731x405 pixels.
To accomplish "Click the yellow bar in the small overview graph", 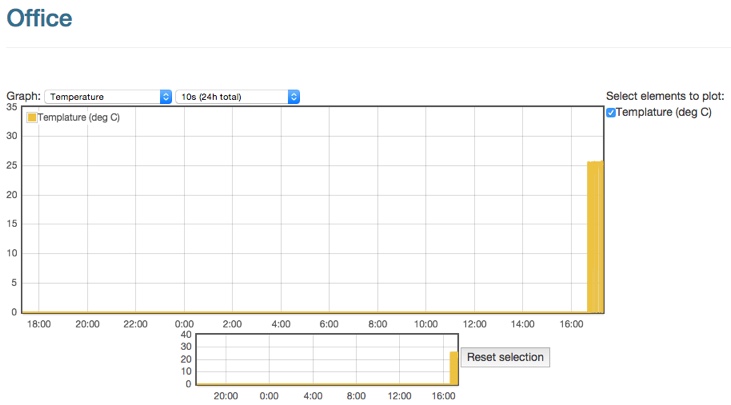I will [454, 367].
